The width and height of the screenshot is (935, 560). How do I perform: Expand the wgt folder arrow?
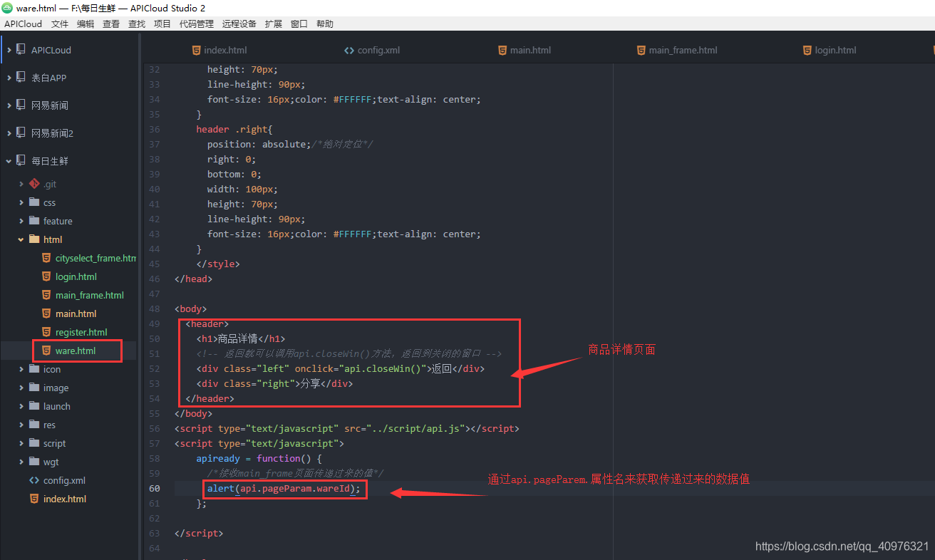click(21, 462)
